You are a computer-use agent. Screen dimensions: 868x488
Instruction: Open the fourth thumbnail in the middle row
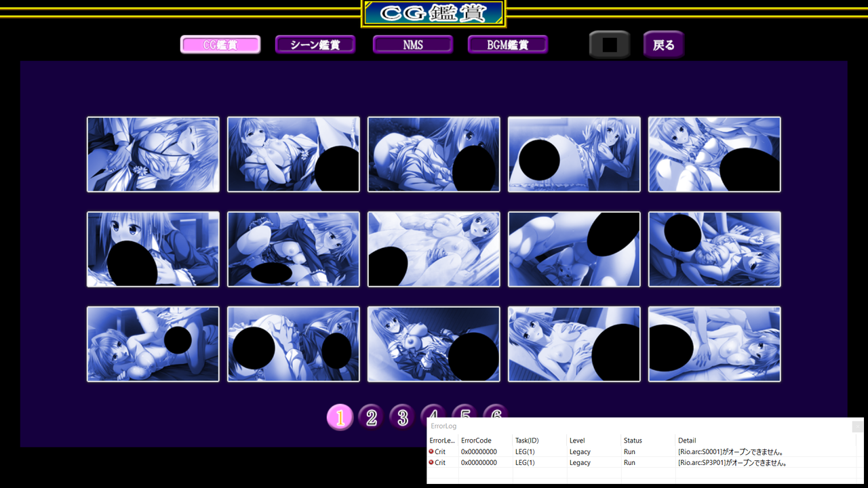574,249
